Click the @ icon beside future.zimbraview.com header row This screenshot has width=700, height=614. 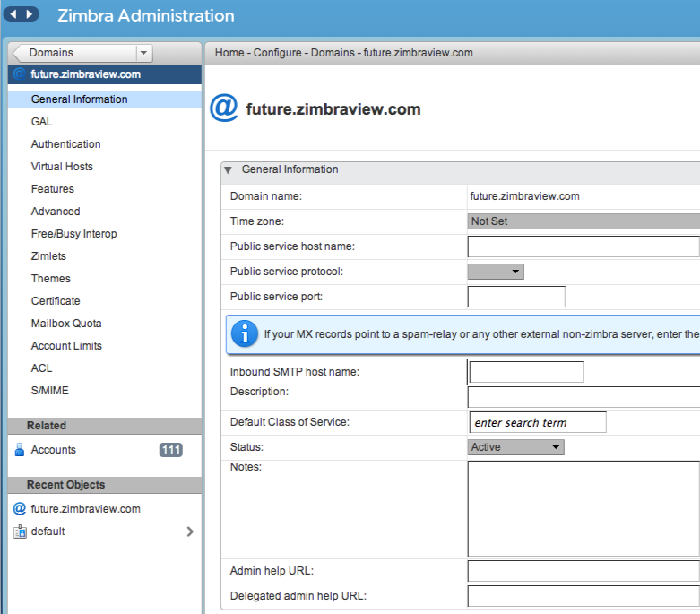pyautogui.click(x=19, y=74)
